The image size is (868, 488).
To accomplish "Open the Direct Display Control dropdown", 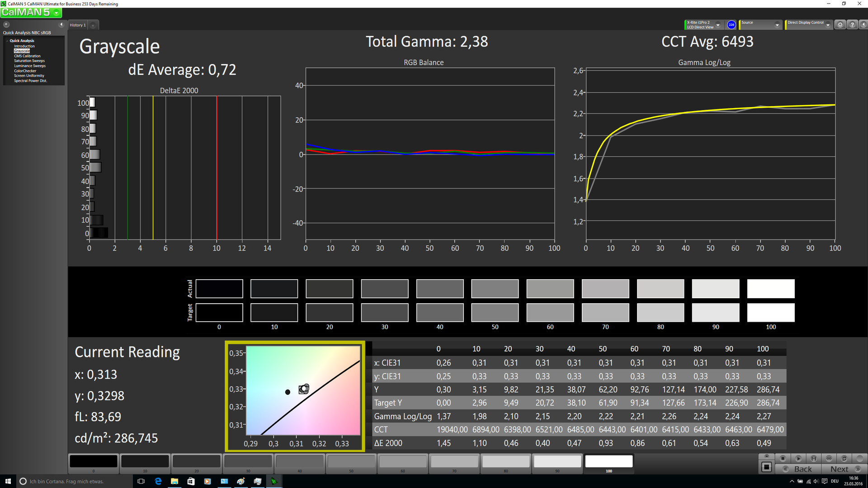I will tap(828, 25).
